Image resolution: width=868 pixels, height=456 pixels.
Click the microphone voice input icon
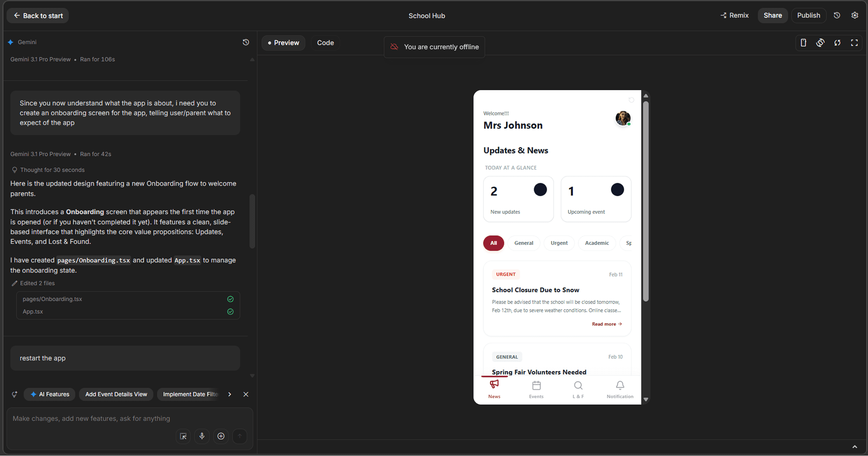click(x=202, y=436)
